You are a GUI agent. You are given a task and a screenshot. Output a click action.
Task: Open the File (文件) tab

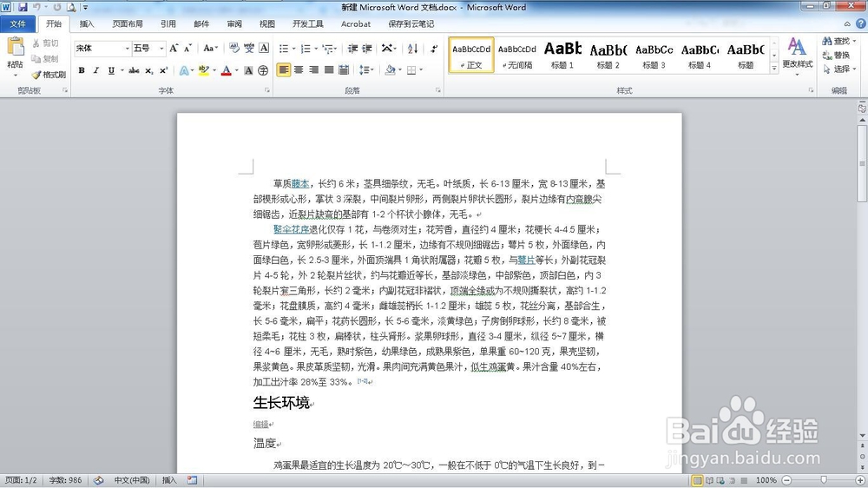pos(17,23)
